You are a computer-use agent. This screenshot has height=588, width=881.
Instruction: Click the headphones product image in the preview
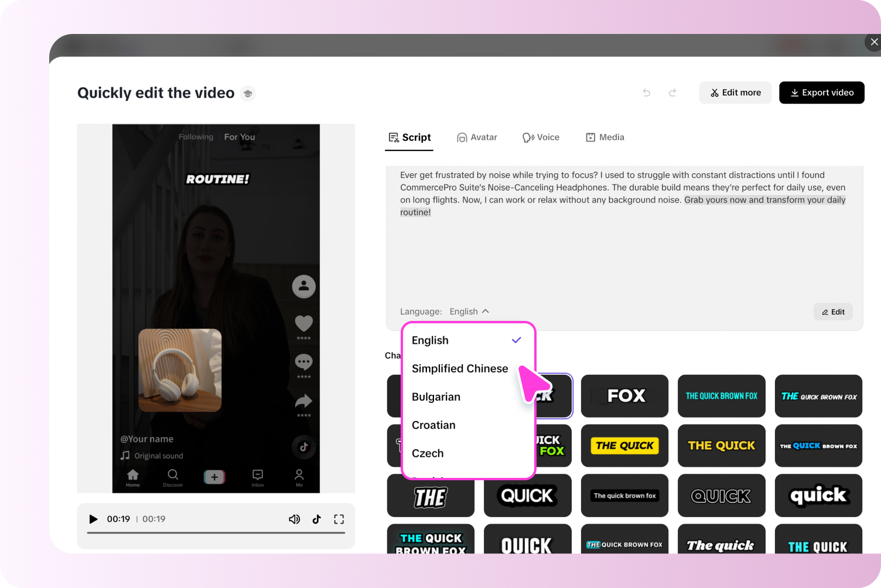180,370
